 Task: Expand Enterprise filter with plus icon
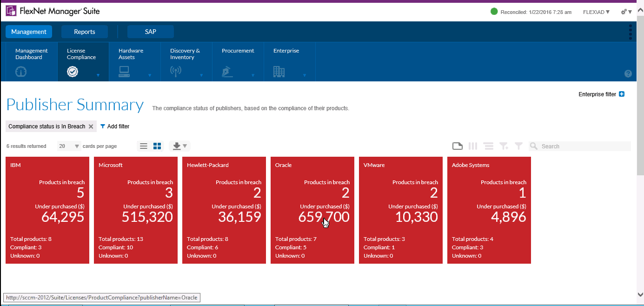pos(622,94)
